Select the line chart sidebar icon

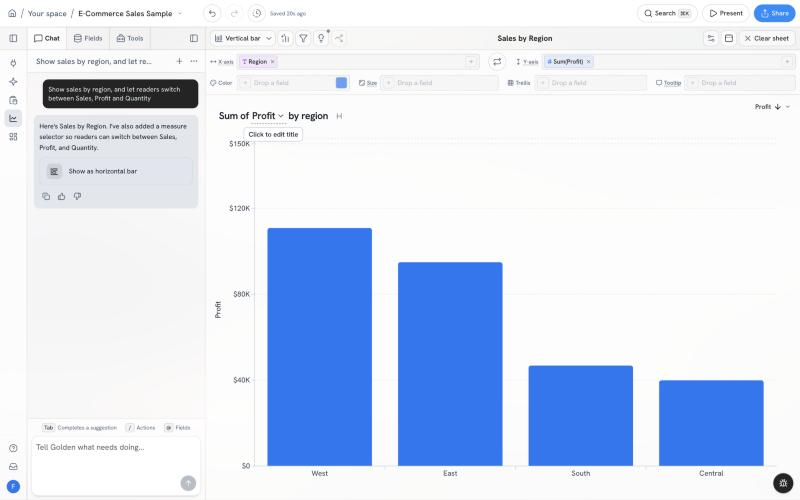(13, 118)
